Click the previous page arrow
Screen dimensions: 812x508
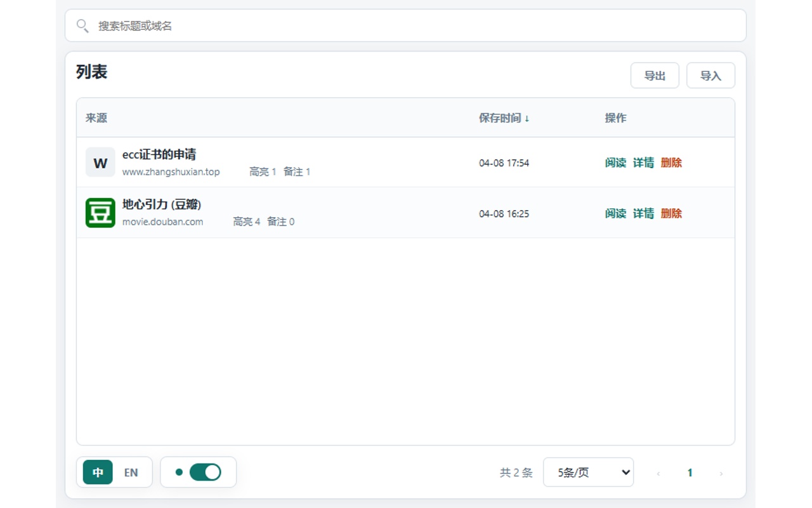[x=658, y=473]
